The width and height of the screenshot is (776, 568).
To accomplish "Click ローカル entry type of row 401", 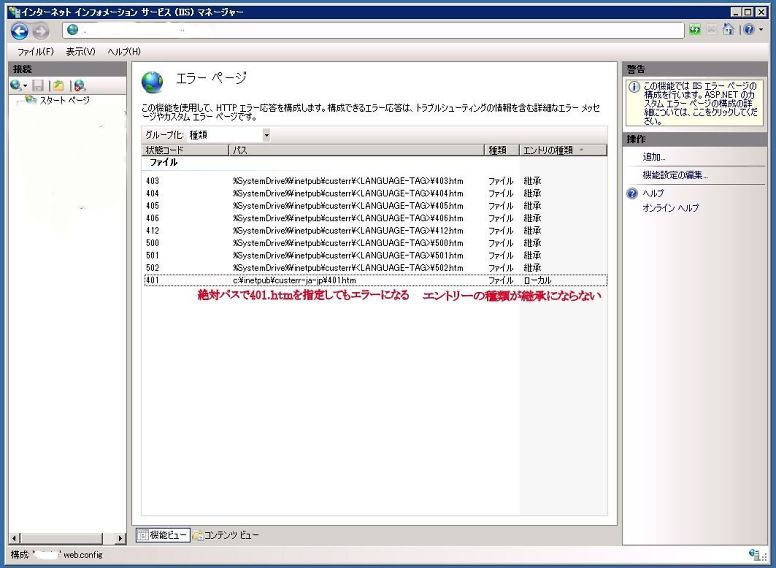I will tap(537, 281).
